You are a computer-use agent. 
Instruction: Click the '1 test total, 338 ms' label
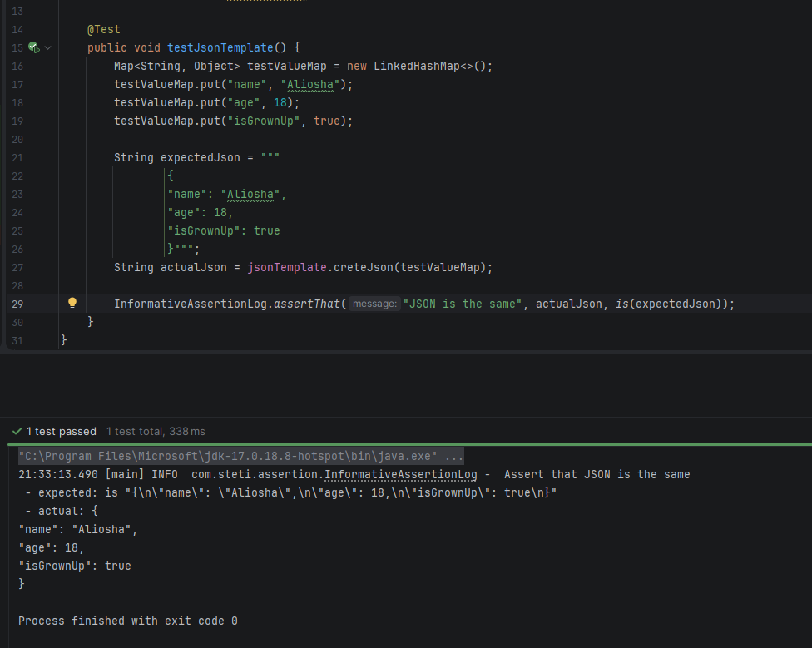[156, 431]
